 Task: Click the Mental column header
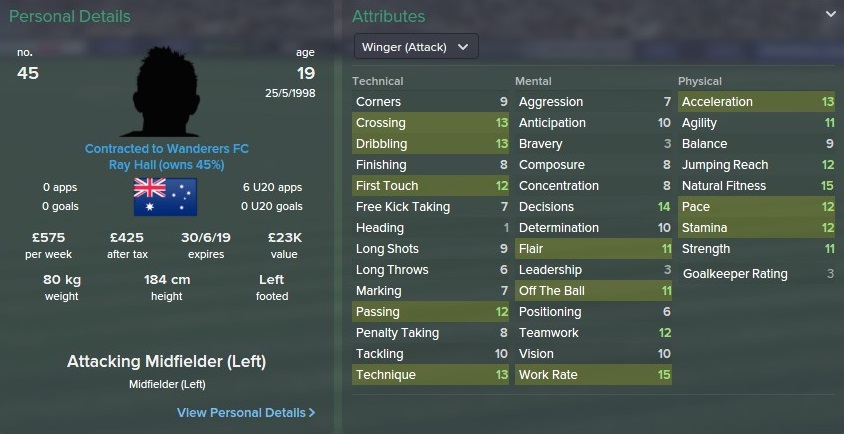coord(533,81)
